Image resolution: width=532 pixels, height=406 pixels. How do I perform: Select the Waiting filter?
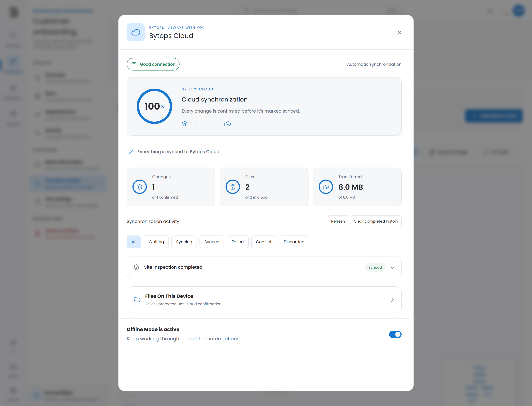156,242
